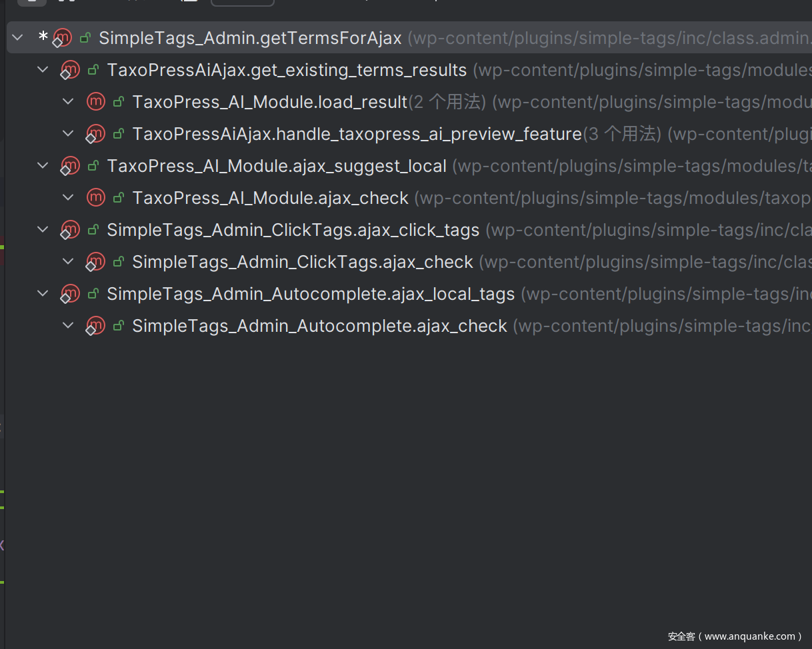
Task: Select the TaxoPress_AI_Module.ajax_check entry
Action: point(270,198)
